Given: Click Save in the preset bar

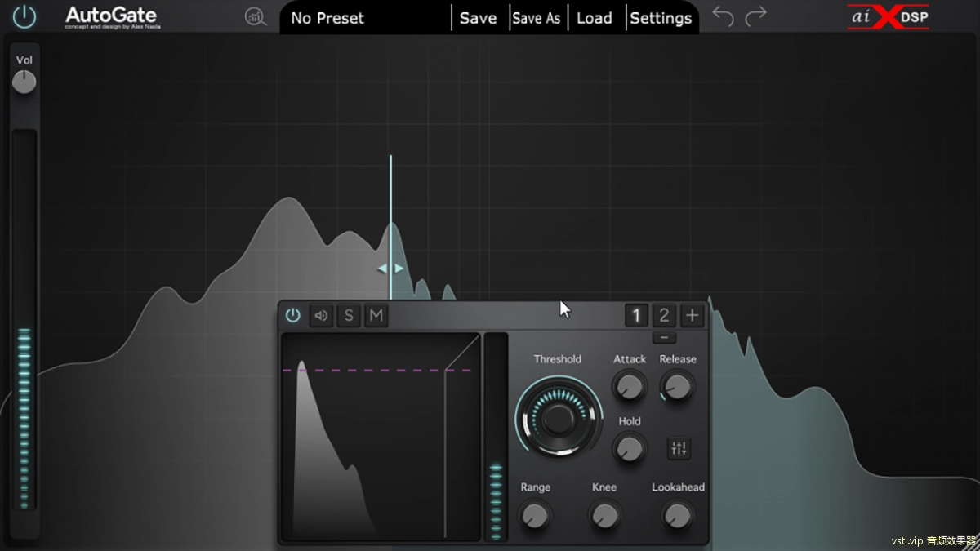Looking at the screenshot, I should (x=478, y=18).
